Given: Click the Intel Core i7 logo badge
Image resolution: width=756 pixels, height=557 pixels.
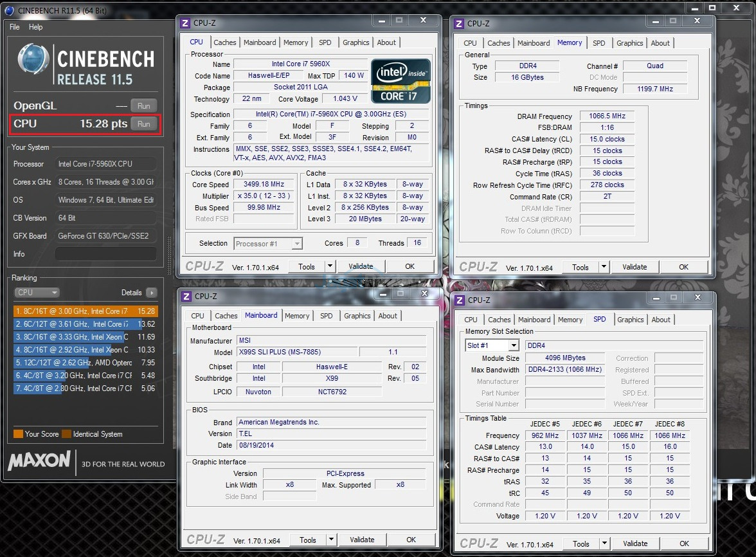Looking at the screenshot, I should [400, 81].
